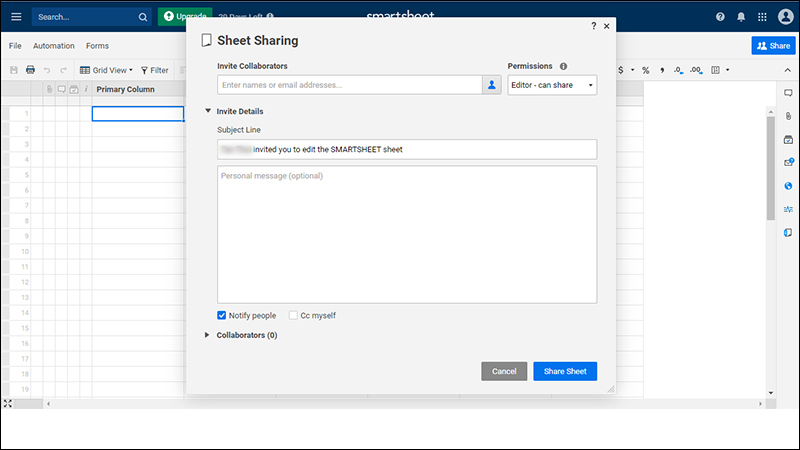
Task: Open the contact picker person icon
Action: pos(491,85)
